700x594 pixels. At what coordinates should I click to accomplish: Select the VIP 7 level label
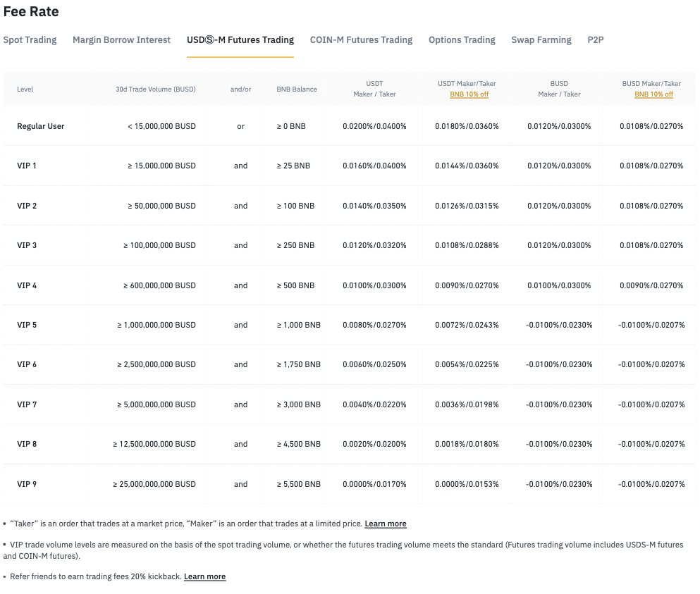(27, 404)
